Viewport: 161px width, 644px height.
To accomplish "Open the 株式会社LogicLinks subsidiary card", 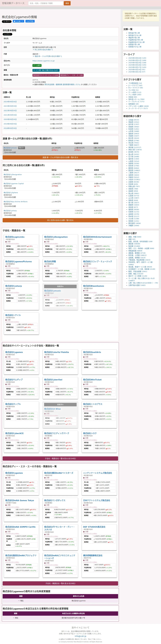I will pos(15,237).
